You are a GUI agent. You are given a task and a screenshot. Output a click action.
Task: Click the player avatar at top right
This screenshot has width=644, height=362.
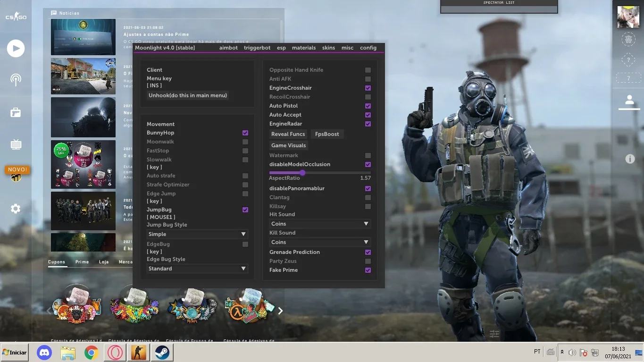pos(628,17)
